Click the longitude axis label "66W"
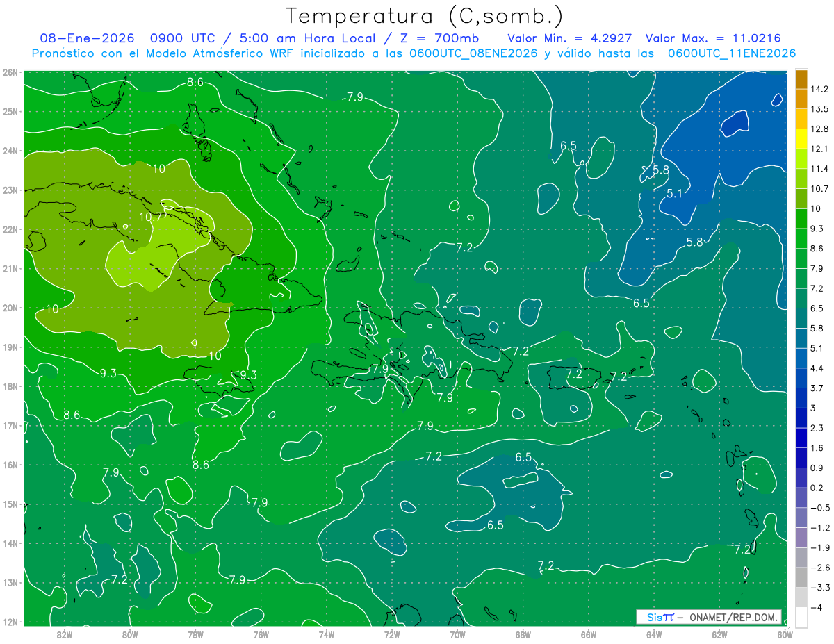 coord(589,634)
